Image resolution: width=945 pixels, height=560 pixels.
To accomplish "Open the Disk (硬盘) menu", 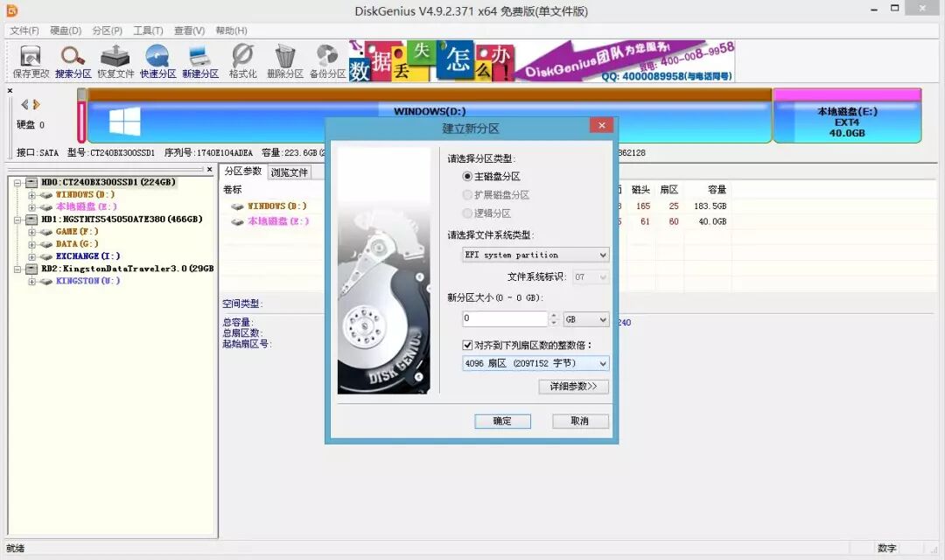I will tap(66, 31).
